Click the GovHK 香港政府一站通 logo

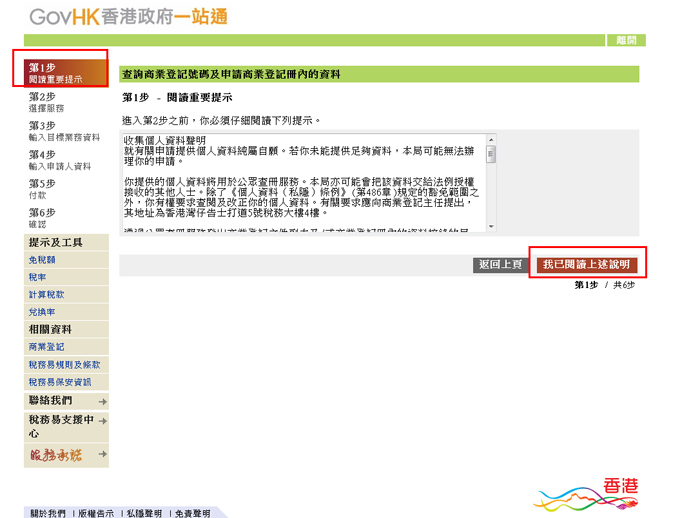(x=128, y=17)
